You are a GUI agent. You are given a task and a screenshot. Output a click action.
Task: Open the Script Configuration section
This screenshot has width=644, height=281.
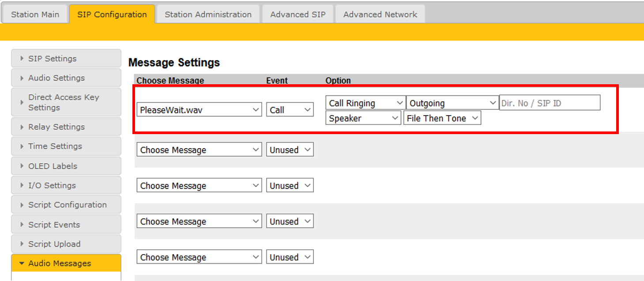[x=66, y=205]
